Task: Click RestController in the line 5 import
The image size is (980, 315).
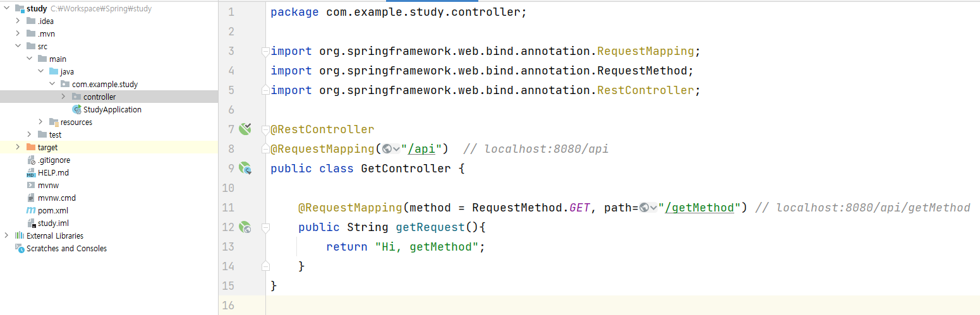Action: tap(645, 90)
